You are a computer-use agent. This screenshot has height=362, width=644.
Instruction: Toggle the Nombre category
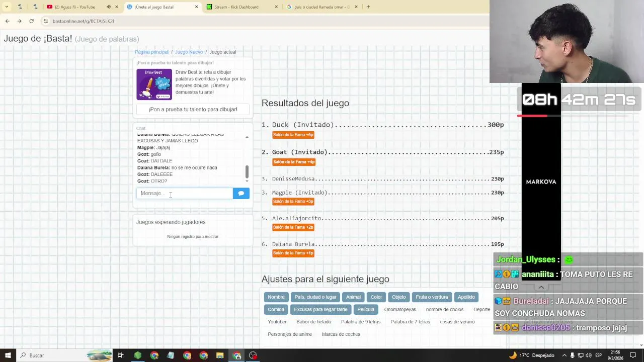276,297
